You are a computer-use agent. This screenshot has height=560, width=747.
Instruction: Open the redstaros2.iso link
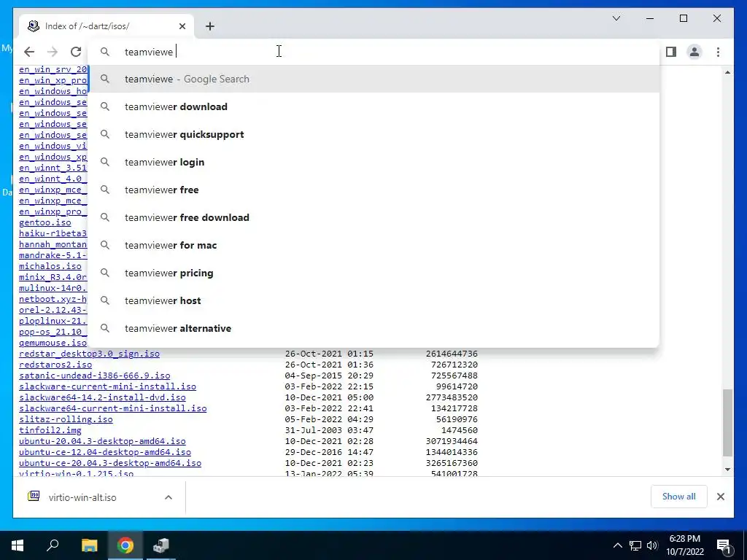[55, 365]
